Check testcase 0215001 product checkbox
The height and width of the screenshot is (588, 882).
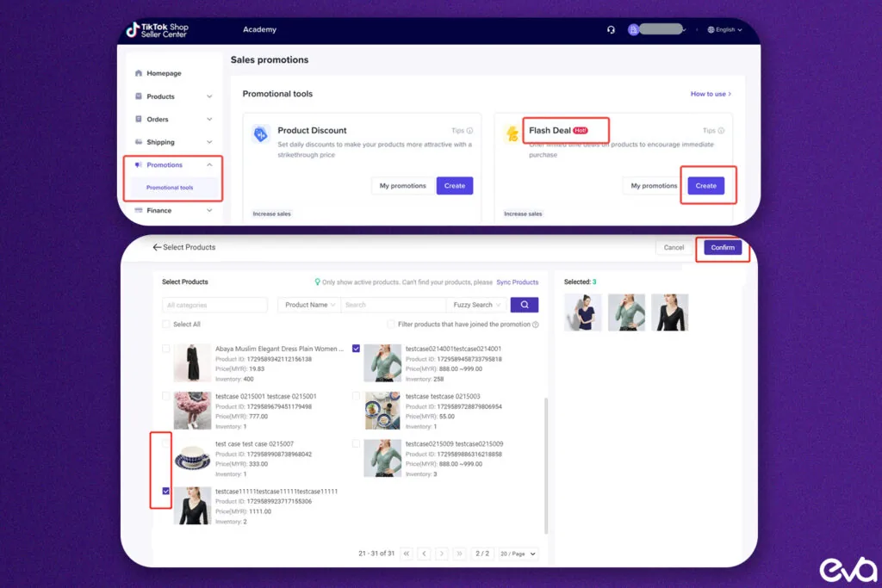166,396
